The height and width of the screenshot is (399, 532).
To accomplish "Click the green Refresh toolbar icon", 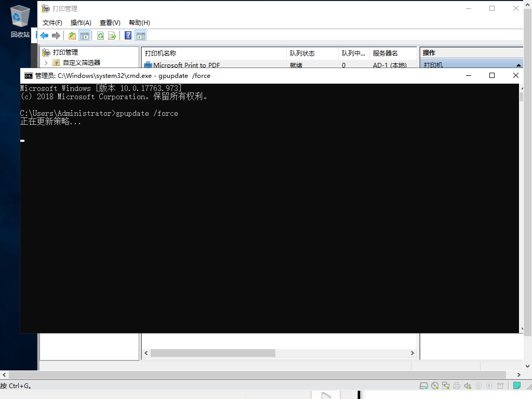I will (x=100, y=36).
